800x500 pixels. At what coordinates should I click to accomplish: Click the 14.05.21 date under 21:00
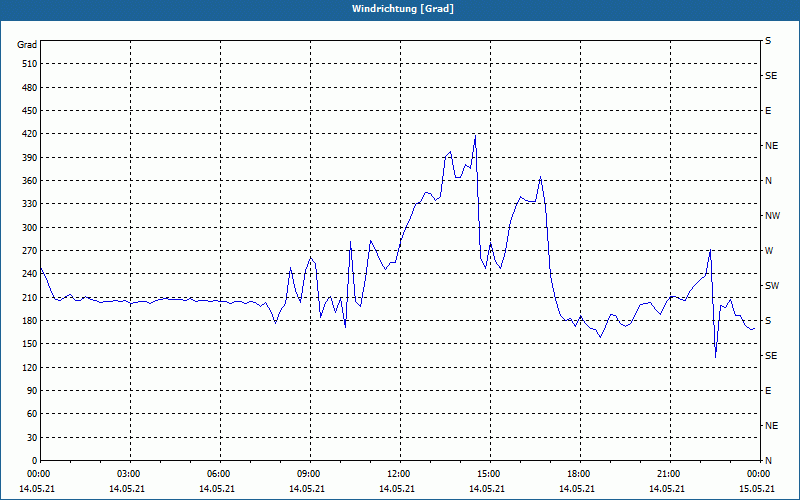[x=666, y=489]
